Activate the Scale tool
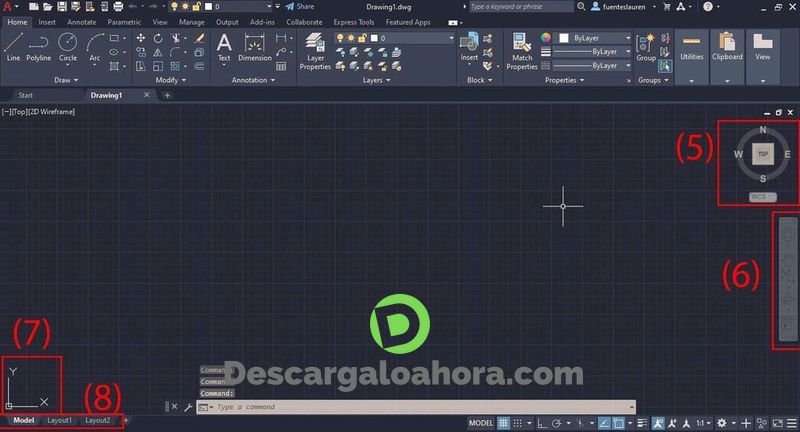Image resolution: width=800 pixels, height=432 pixels. (x=158, y=66)
